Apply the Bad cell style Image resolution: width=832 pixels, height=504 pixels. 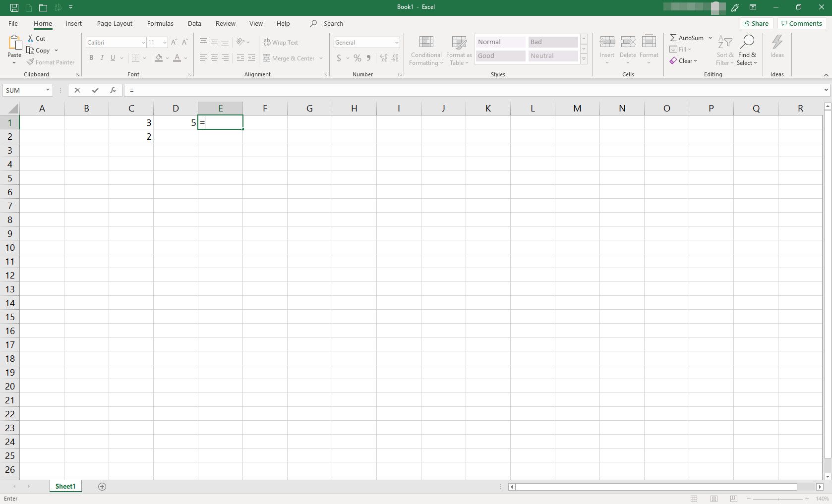point(553,42)
